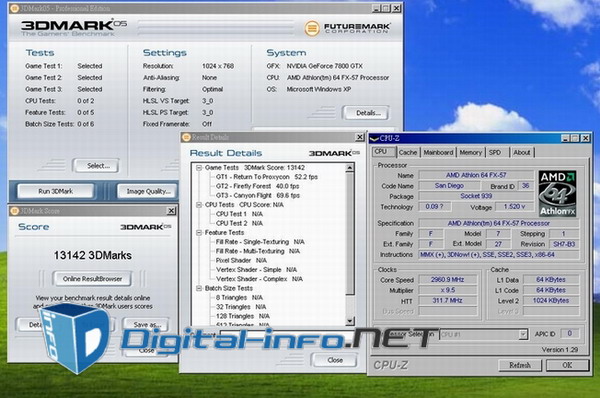Switch to the Mainboard tab in CPU-Z
Image resolution: width=600 pixels, height=398 pixels.
click(438, 152)
